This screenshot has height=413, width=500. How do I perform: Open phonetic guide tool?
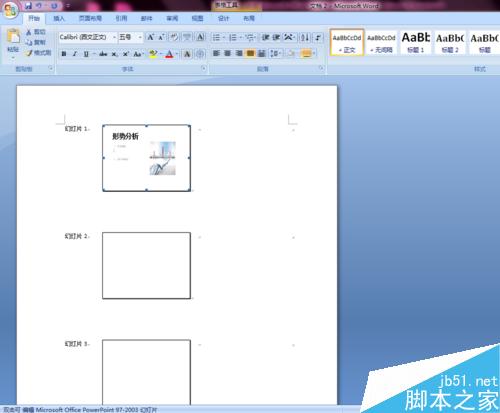[x=187, y=37]
